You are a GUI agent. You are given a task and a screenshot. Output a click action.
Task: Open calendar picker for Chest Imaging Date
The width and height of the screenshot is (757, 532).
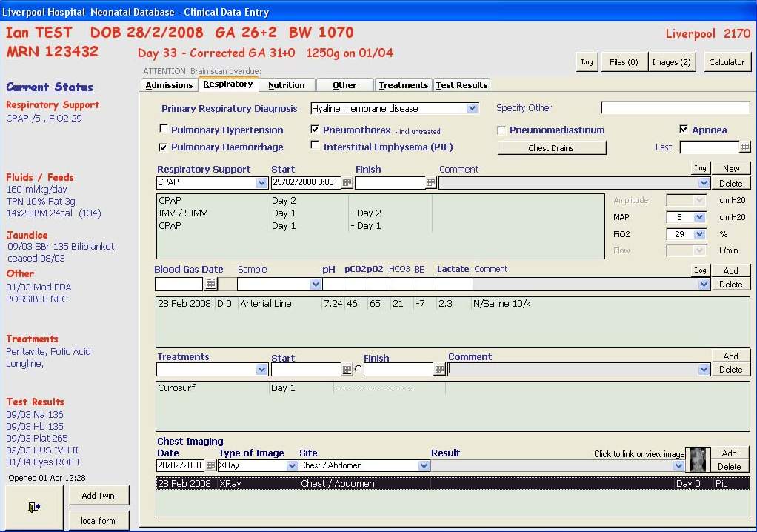pyautogui.click(x=210, y=466)
